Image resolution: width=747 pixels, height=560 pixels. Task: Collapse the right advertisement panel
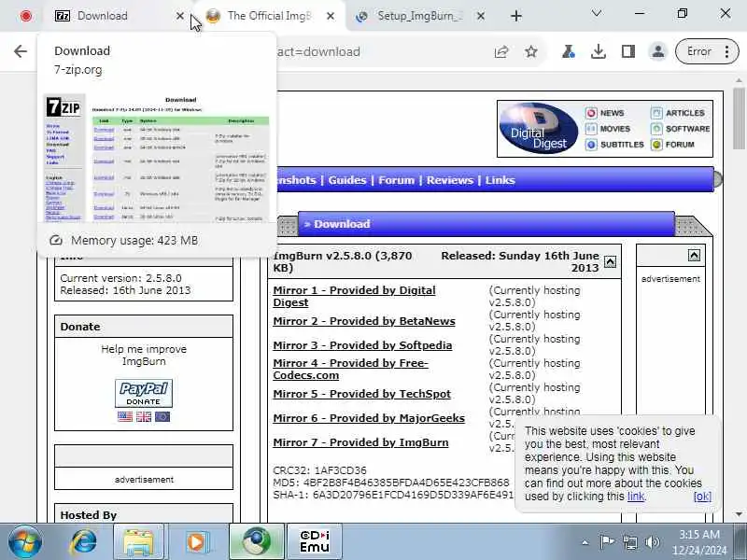click(x=694, y=256)
